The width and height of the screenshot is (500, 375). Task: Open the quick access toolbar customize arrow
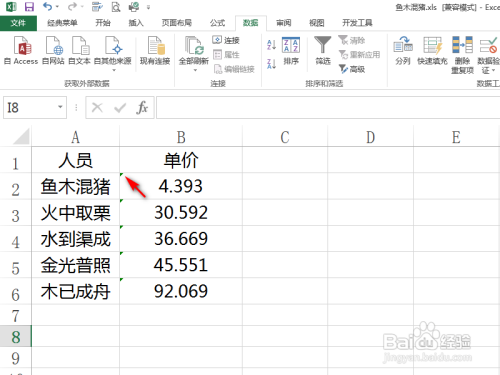pos(148,7)
